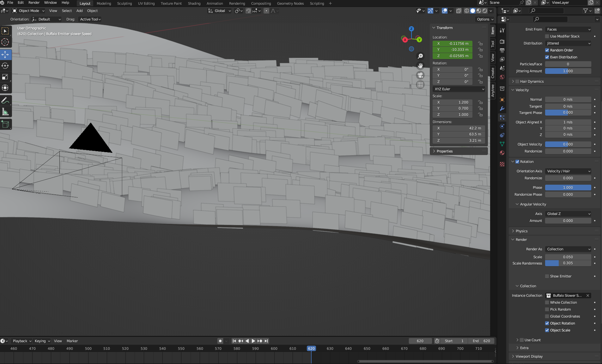Open the Add menu in viewport header
602x364 pixels.
tap(79, 11)
